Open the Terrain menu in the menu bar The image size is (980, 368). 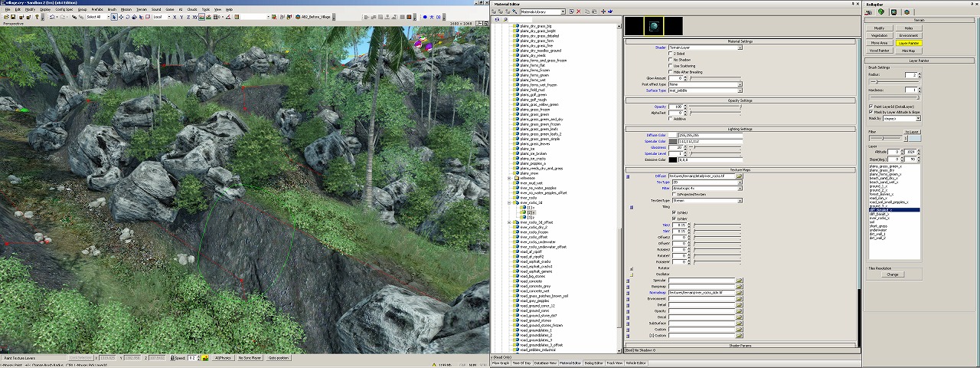[x=141, y=9]
